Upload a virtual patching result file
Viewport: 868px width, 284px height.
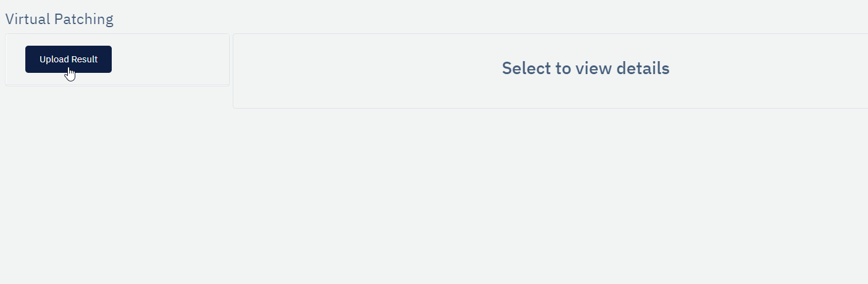[x=69, y=59]
